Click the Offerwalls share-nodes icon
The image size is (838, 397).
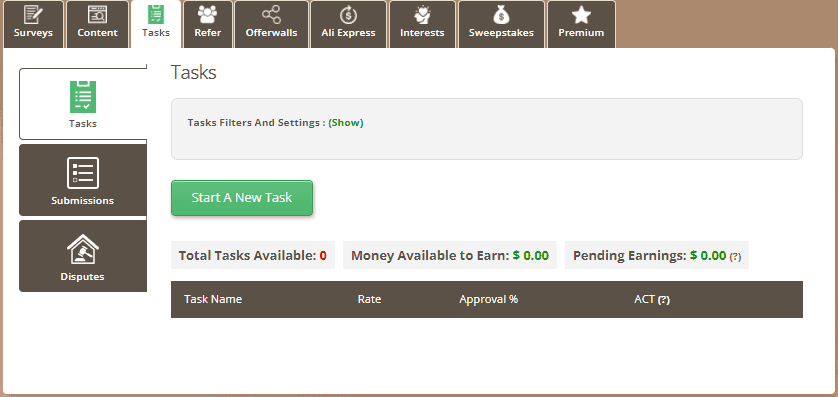[271, 14]
